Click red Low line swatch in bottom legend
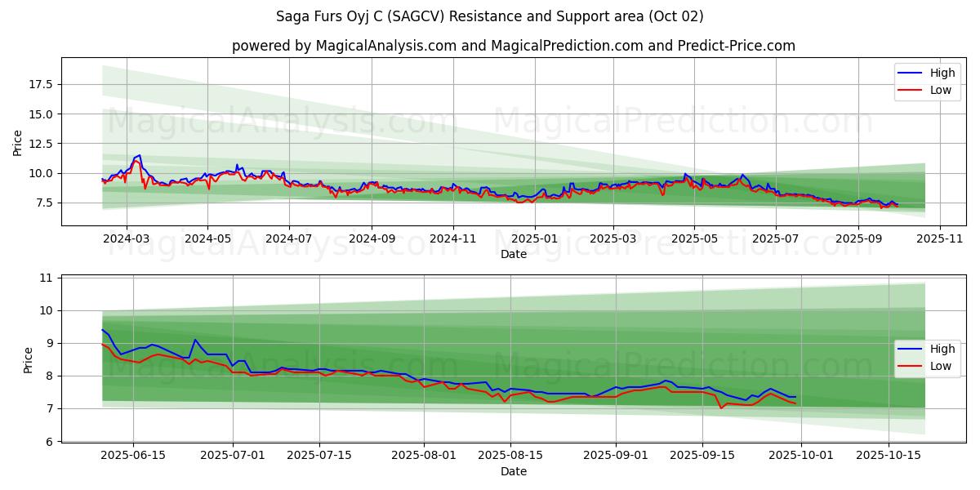The width and height of the screenshot is (980, 490). [x=911, y=366]
